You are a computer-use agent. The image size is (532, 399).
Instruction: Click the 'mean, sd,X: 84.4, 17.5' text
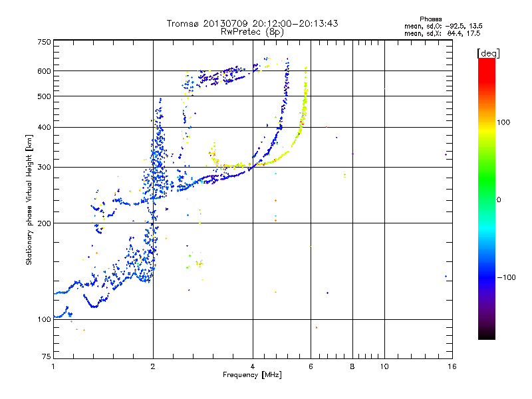point(442,33)
